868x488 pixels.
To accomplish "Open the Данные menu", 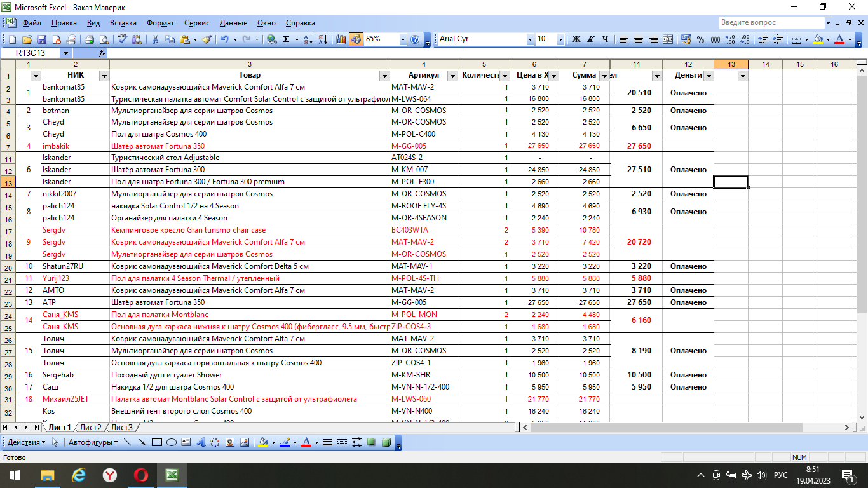I will 233,23.
